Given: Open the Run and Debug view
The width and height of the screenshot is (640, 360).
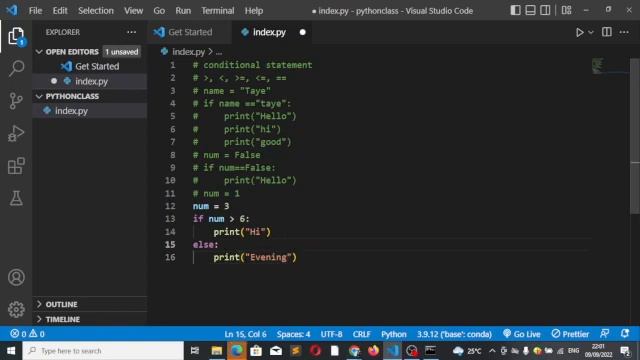Looking at the screenshot, I should tap(16, 133).
